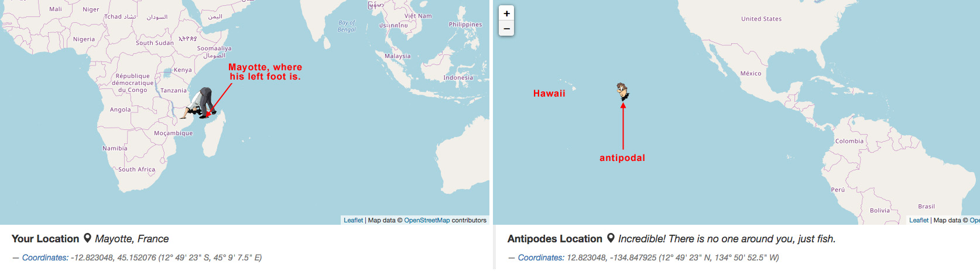
Task: Select the bent-over person marker near Mayotte
Action: pos(201,104)
